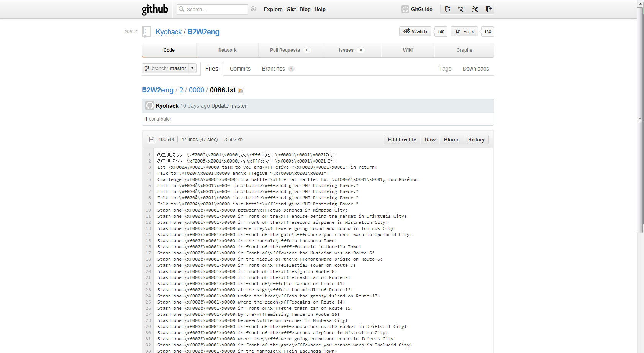Viewport: 644px width, 353px height.
Task: Open the Raw file view
Action: pos(430,140)
